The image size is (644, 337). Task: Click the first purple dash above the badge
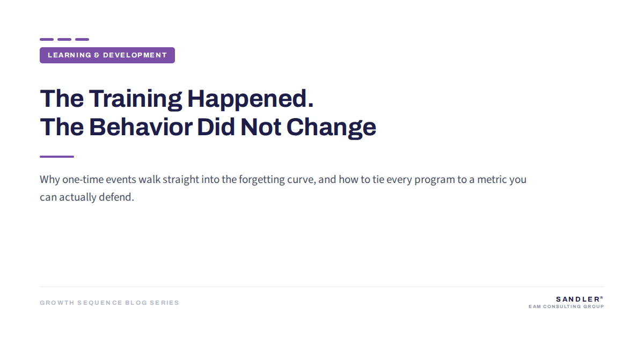tap(47, 39)
